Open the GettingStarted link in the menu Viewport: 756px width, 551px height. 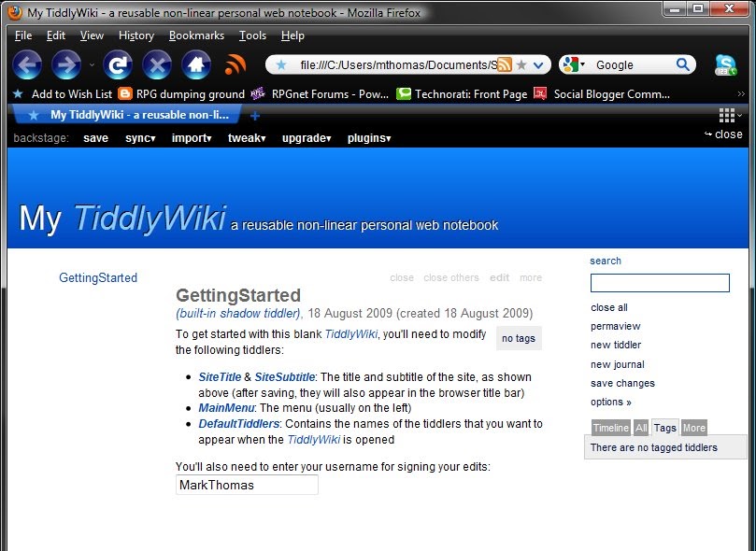click(98, 277)
